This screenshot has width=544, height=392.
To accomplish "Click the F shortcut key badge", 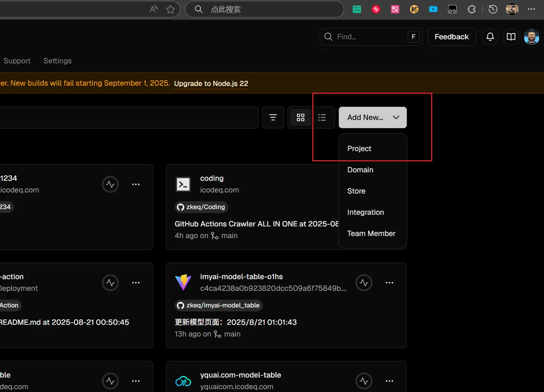I will pyautogui.click(x=413, y=37).
